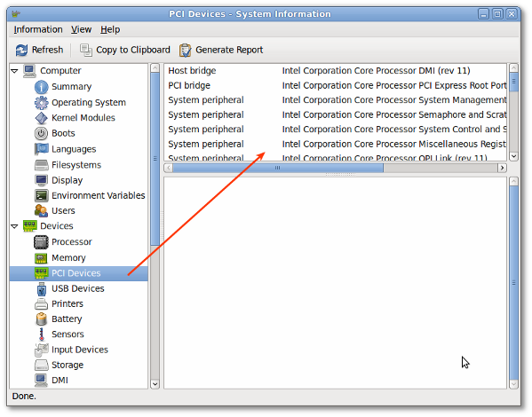
Task: Click the Copy to Clipboard icon
Action: tap(85, 51)
